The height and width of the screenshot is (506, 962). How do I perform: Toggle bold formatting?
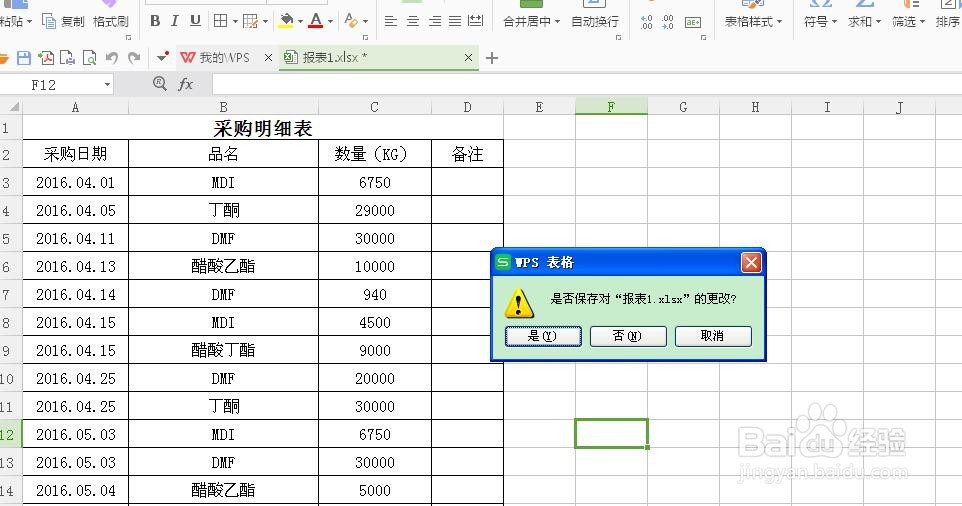(x=155, y=21)
